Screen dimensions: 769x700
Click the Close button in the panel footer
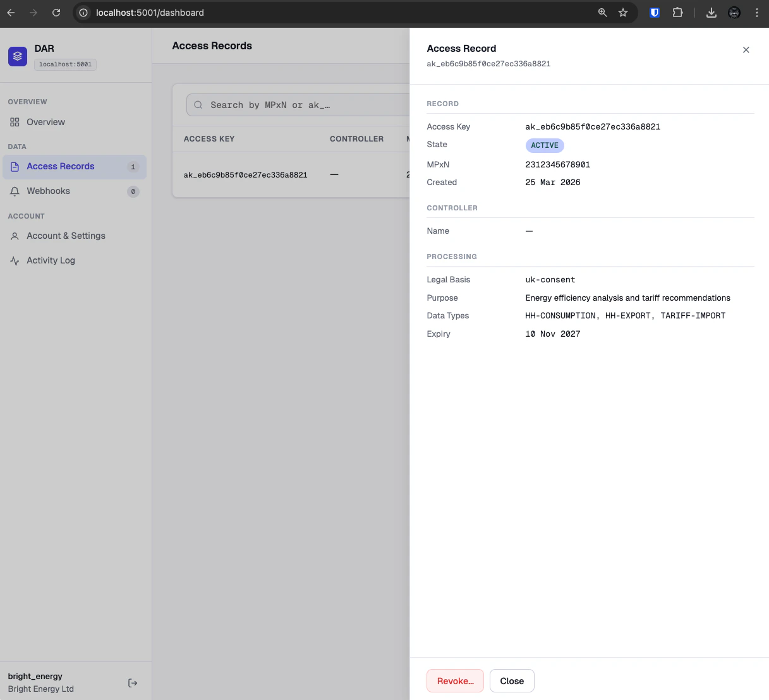[512, 681]
